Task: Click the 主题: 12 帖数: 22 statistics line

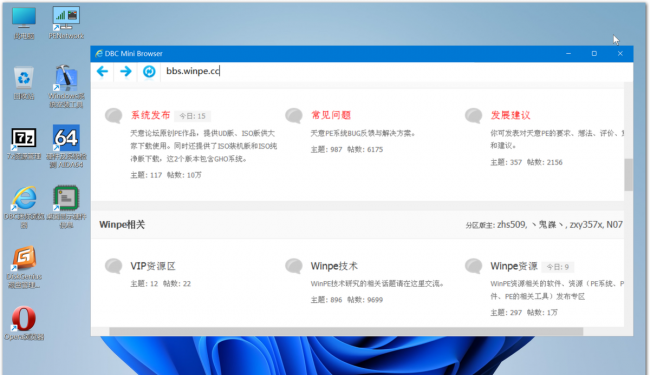Action: click(x=160, y=284)
